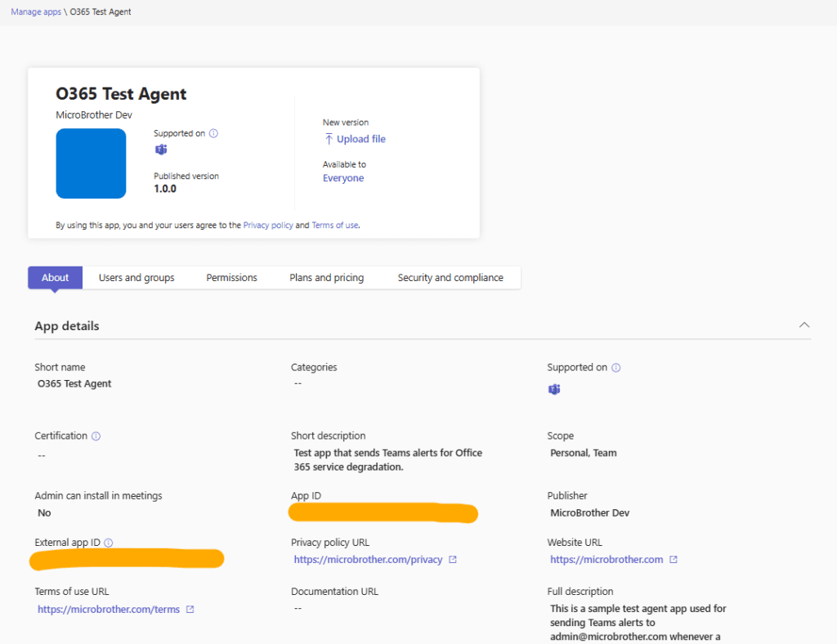Click the info icon by Supported on in details
Screen dimensions: 837x644
(x=615, y=368)
